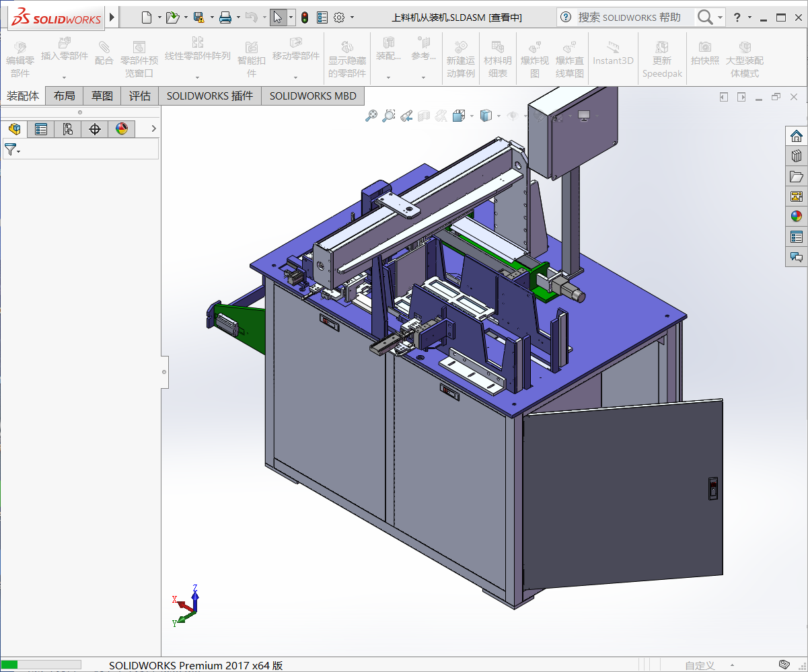The image size is (808, 672).
Task: Click the Zoom to Fit icon
Action: (x=371, y=116)
